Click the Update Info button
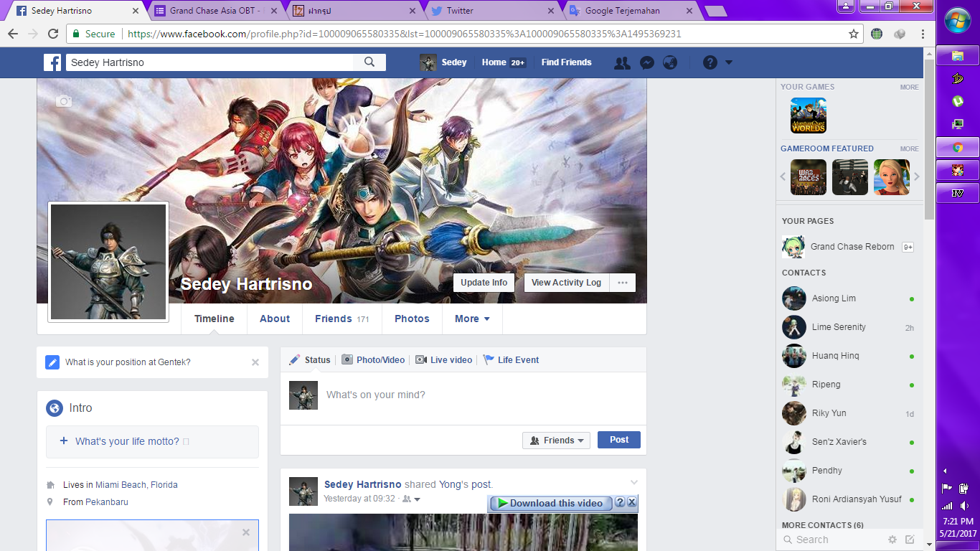 (484, 283)
